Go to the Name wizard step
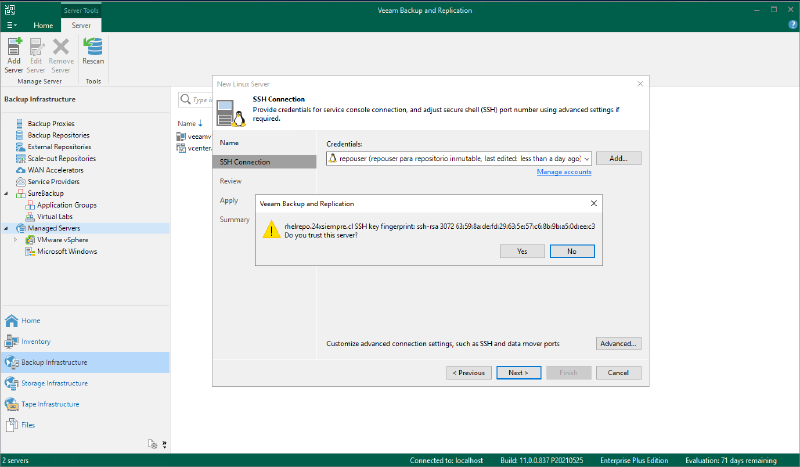This screenshot has height=467, width=800. click(229, 143)
